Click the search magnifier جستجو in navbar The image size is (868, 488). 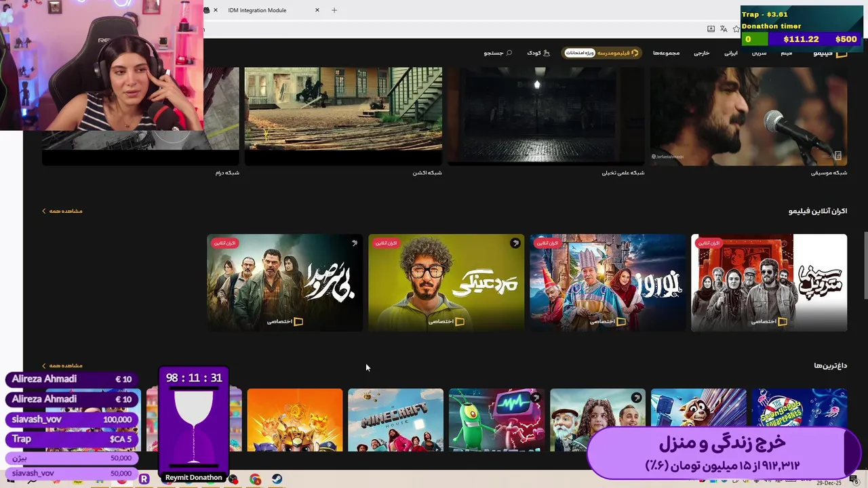pyautogui.click(x=498, y=53)
